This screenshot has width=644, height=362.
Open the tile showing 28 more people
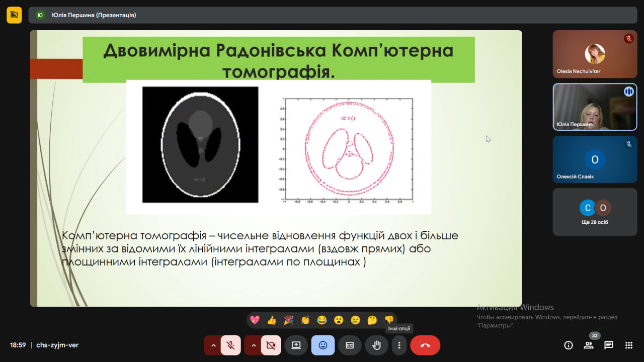595,212
